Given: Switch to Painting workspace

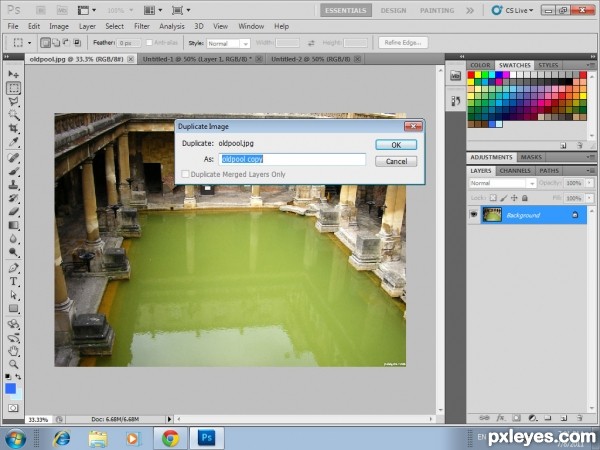Looking at the screenshot, I should pos(437,10).
